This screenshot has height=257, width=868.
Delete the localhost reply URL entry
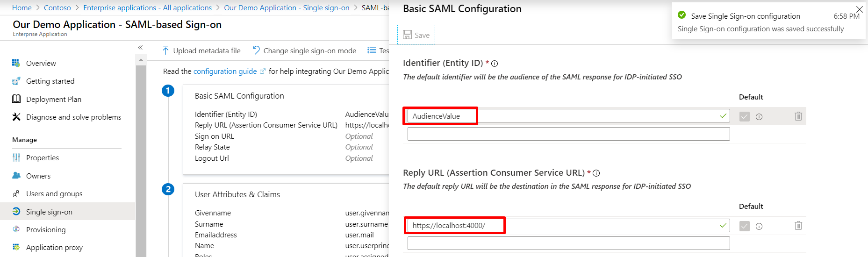click(798, 226)
